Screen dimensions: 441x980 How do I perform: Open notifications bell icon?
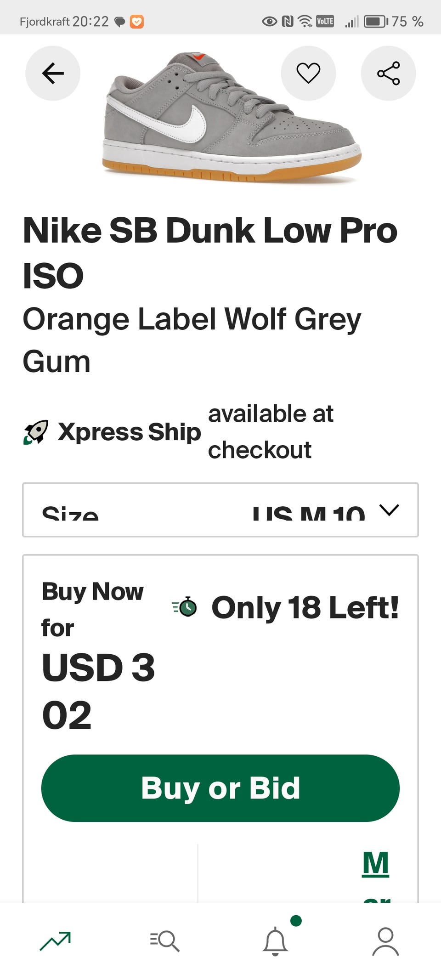[275, 941]
